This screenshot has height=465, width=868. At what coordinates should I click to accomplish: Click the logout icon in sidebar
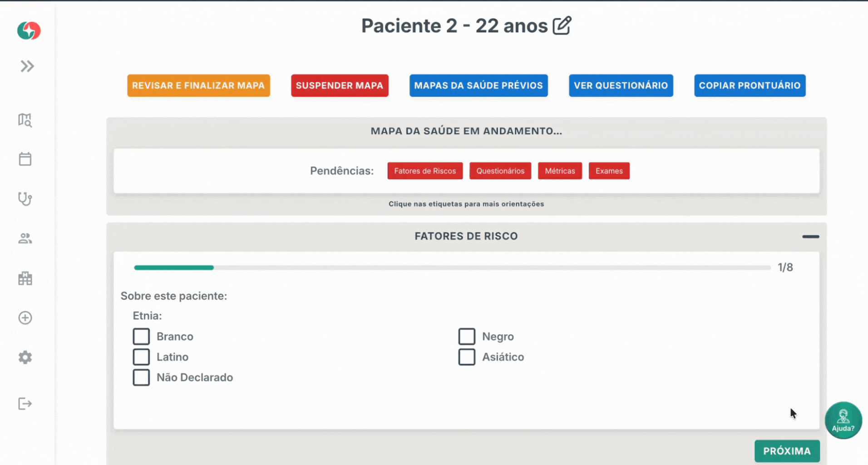25,404
